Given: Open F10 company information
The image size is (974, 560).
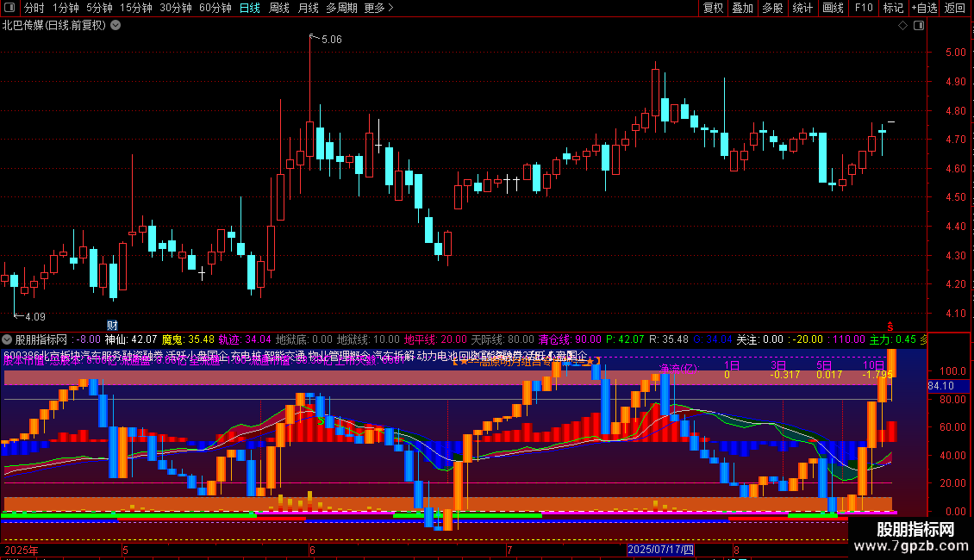Looking at the screenshot, I should point(864,8).
